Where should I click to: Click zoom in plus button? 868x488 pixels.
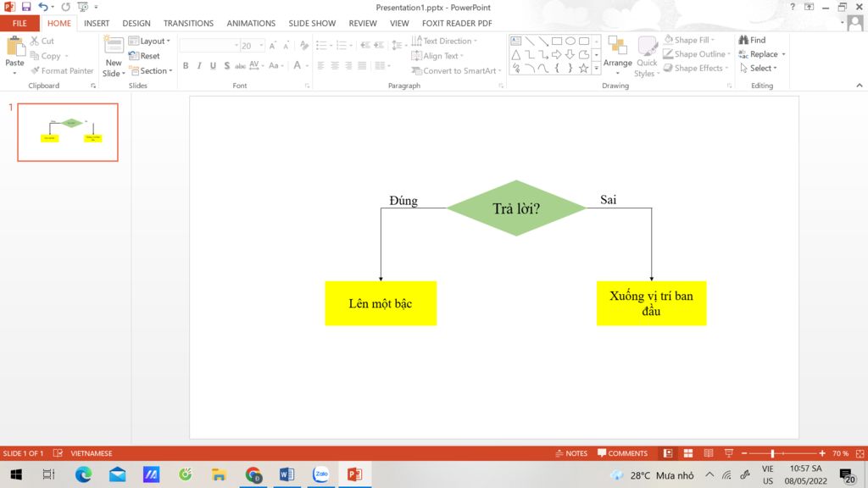point(822,453)
